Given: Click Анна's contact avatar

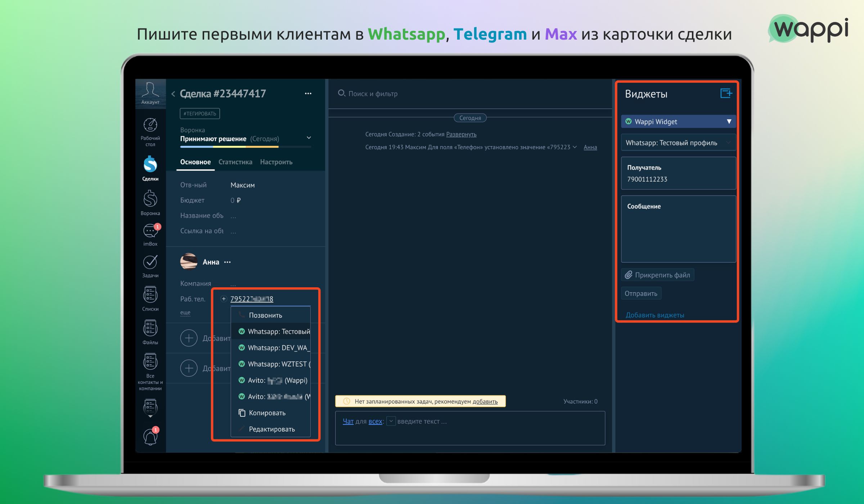Looking at the screenshot, I should (189, 262).
